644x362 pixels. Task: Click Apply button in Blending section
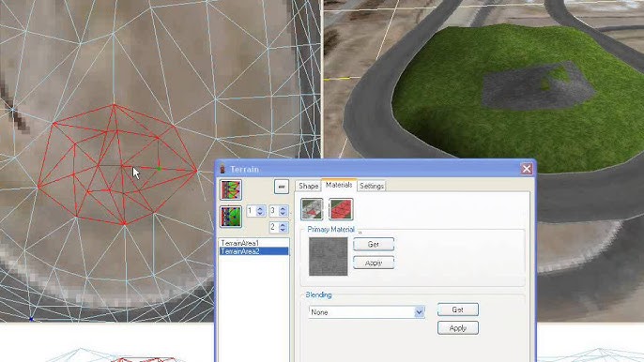(457, 328)
